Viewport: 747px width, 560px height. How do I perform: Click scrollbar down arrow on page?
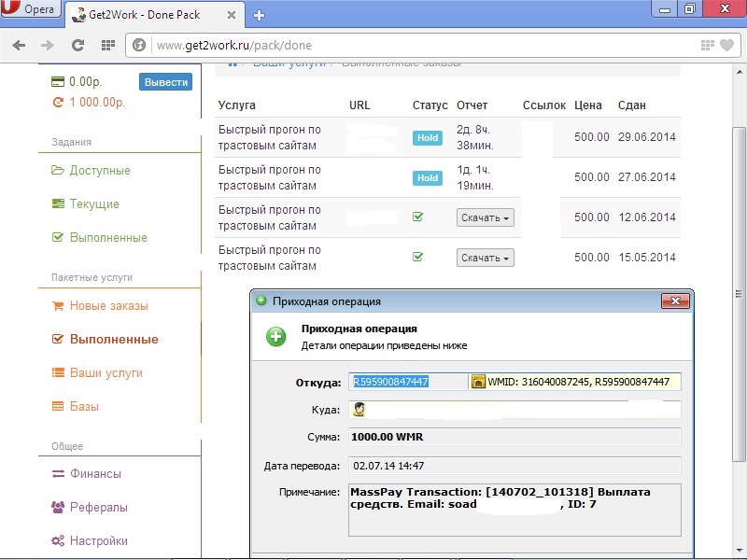point(739,552)
